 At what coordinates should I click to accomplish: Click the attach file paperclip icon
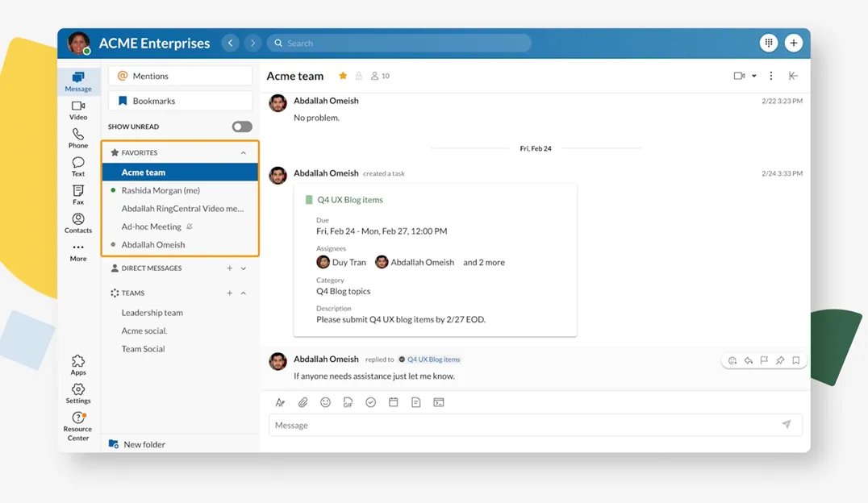[303, 402]
